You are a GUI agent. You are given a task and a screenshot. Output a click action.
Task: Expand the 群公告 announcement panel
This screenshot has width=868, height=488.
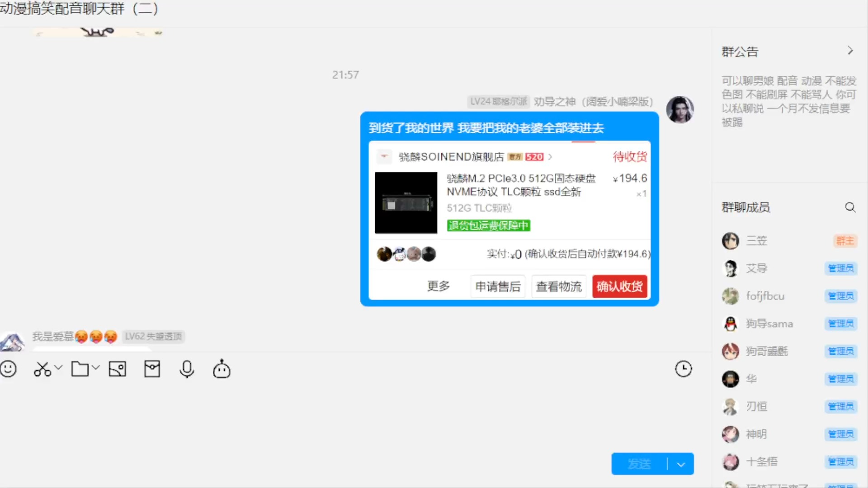click(x=850, y=51)
